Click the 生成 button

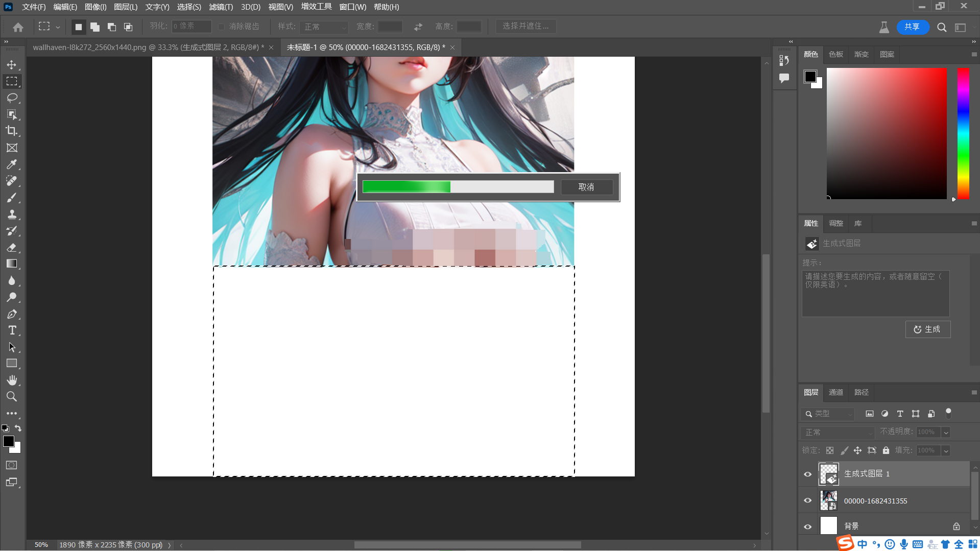(x=927, y=329)
